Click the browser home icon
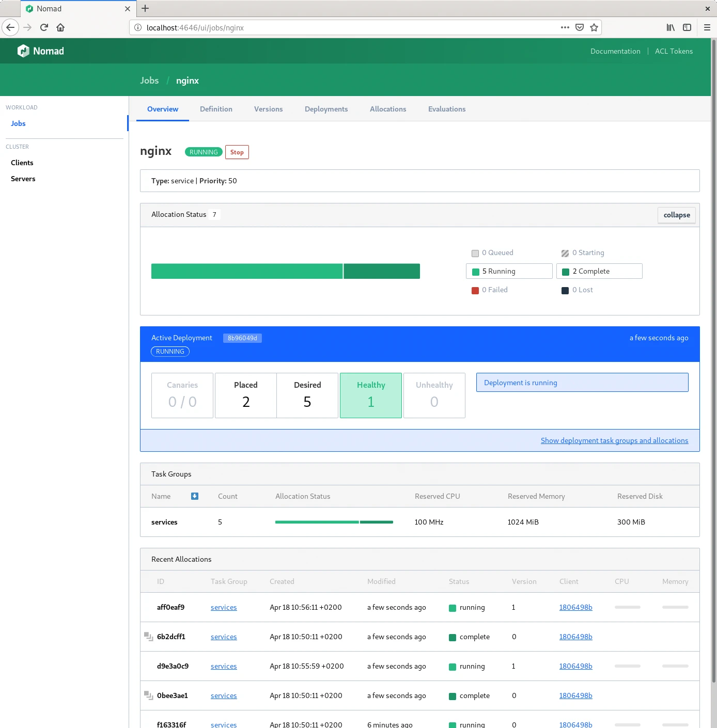The height and width of the screenshot is (728, 717). pos(60,27)
